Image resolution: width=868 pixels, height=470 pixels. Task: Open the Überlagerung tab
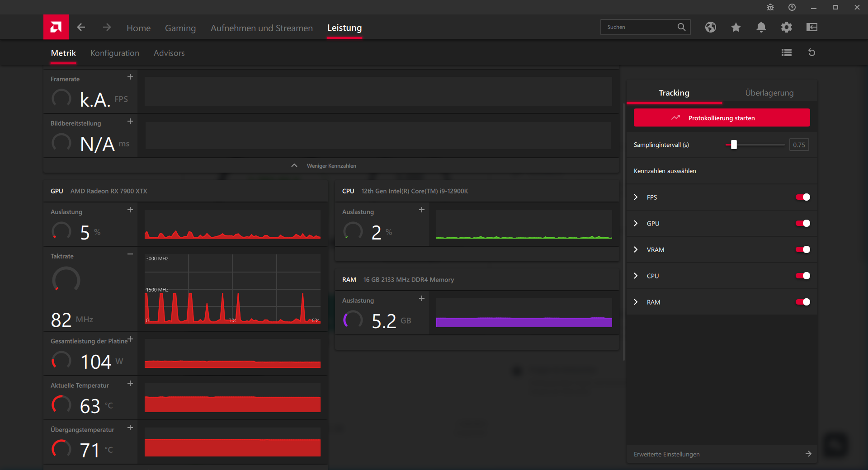tap(769, 93)
